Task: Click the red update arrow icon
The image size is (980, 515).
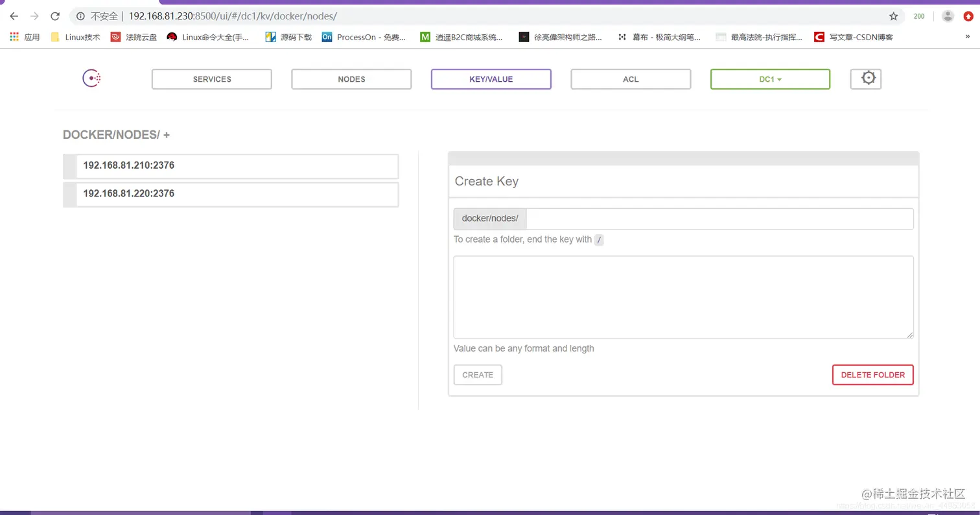Action: point(968,16)
